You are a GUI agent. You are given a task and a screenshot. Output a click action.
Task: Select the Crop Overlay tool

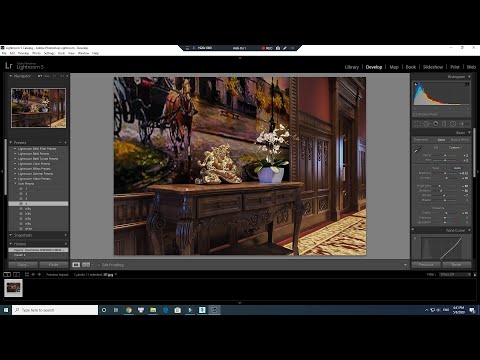tap(416, 124)
